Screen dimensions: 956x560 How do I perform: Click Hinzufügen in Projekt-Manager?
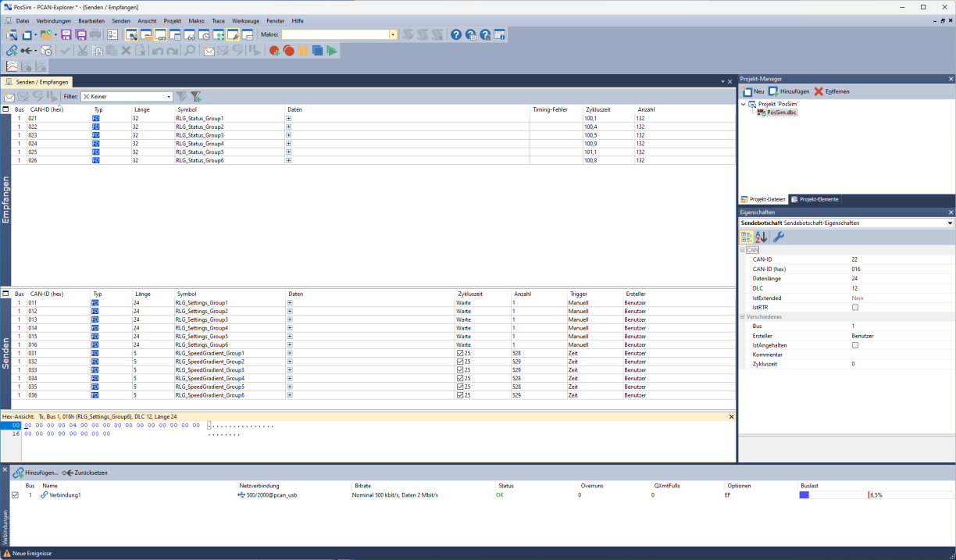tap(789, 91)
